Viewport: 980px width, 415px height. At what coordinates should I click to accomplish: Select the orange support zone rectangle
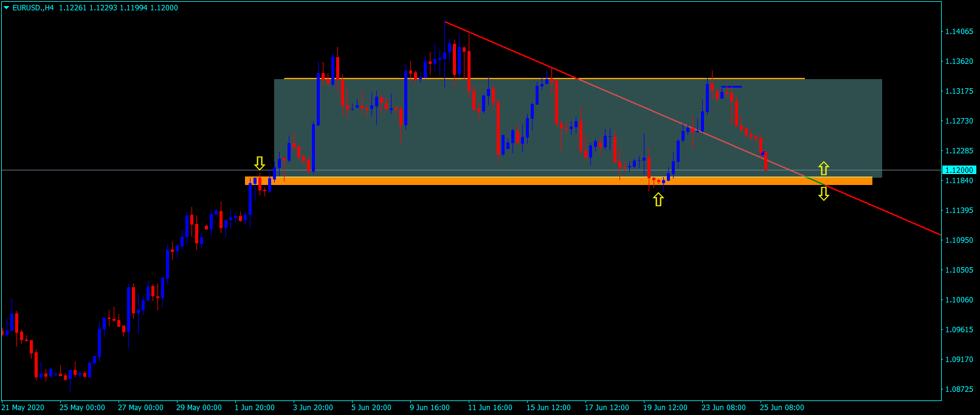(558, 181)
